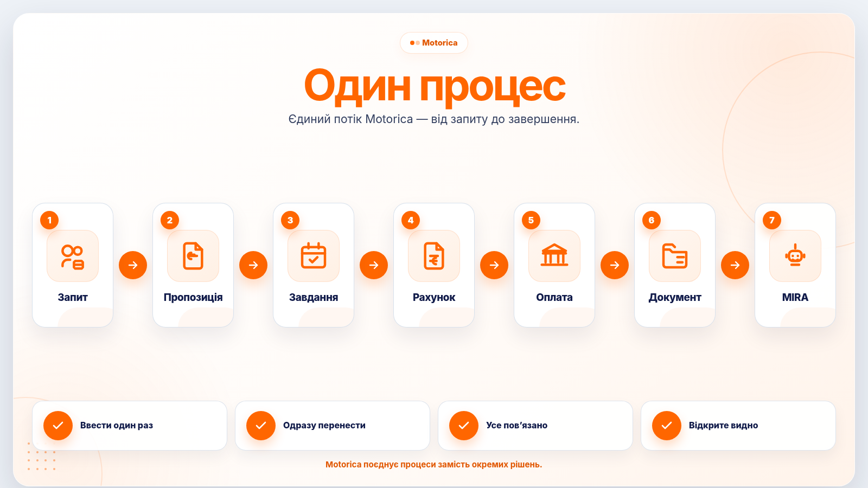The height and width of the screenshot is (488, 868).
Task: Click step number 7 badge
Action: click(x=772, y=220)
